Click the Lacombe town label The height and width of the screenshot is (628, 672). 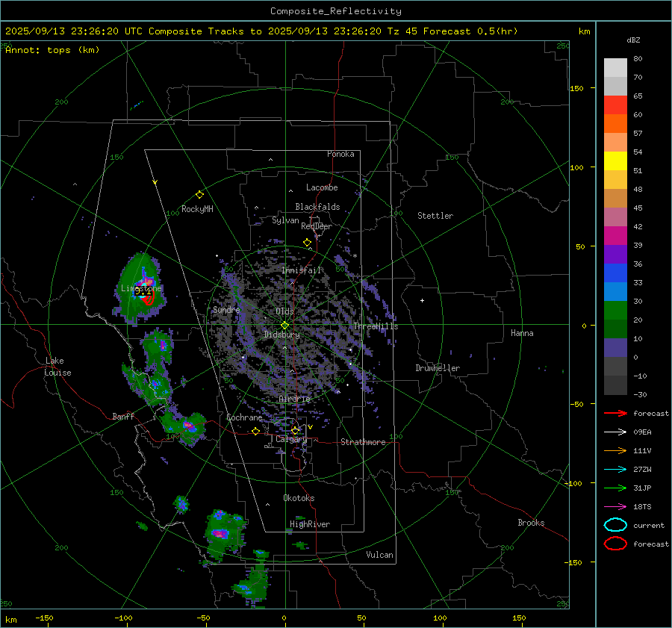(322, 187)
